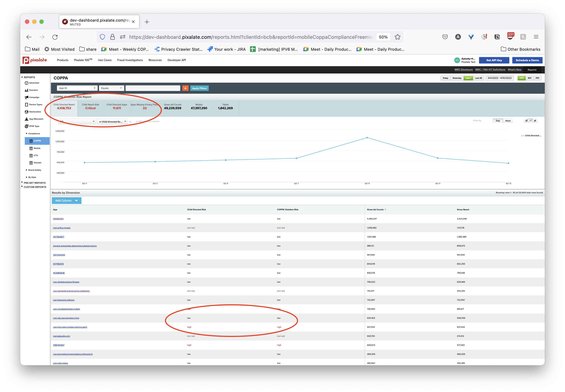Reload the page in the browser
565x392 pixels.
[x=55, y=37]
